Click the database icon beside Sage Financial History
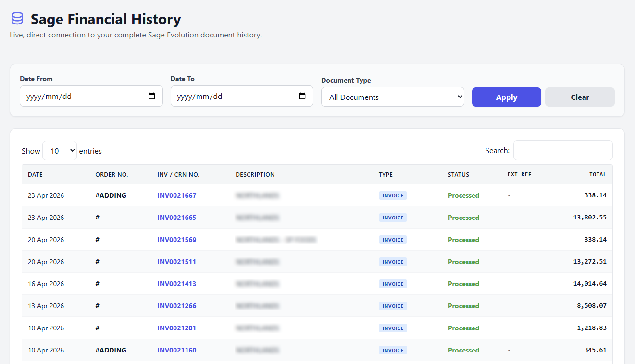This screenshot has width=635, height=364. pyautogui.click(x=17, y=19)
